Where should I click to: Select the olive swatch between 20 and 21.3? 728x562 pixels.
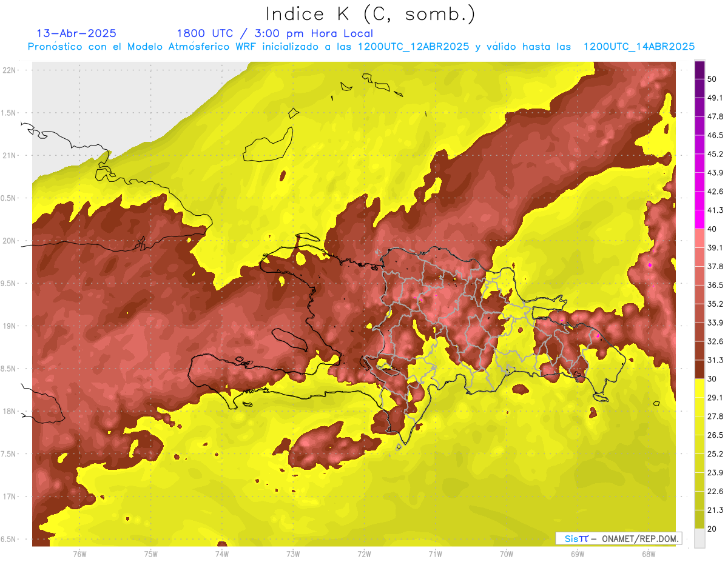(699, 520)
